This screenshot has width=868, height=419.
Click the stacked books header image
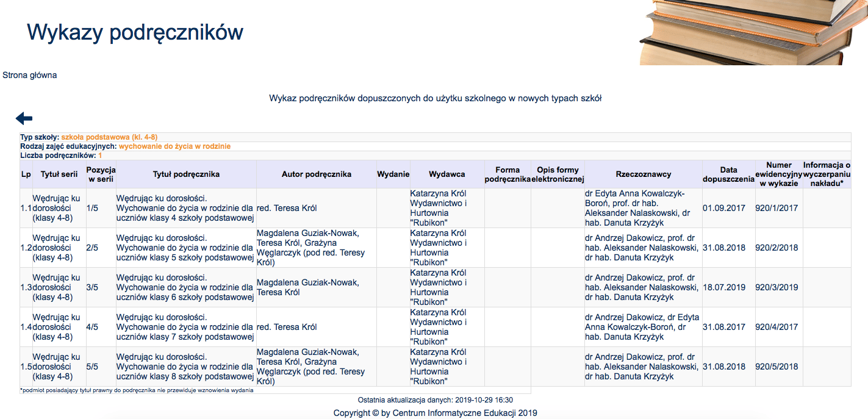pos(753,32)
